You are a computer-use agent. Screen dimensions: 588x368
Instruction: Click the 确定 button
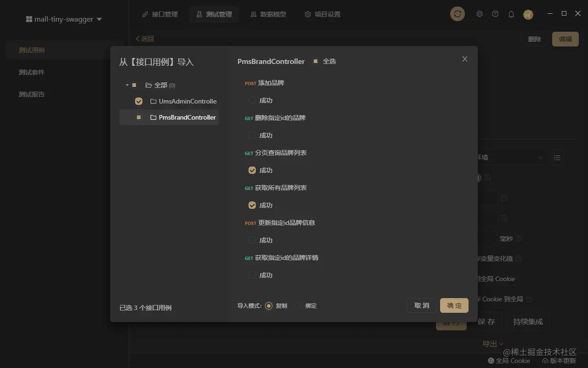click(x=454, y=305)
